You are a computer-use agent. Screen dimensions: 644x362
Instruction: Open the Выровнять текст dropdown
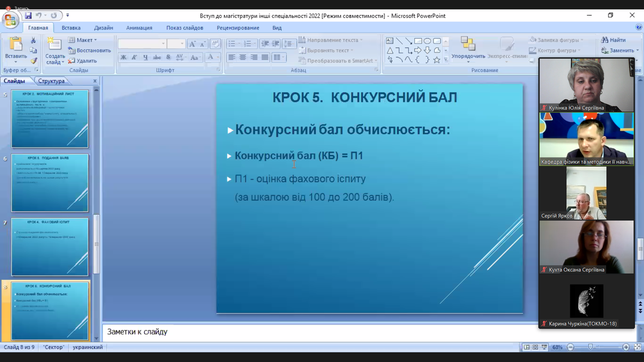coord(326,50)
